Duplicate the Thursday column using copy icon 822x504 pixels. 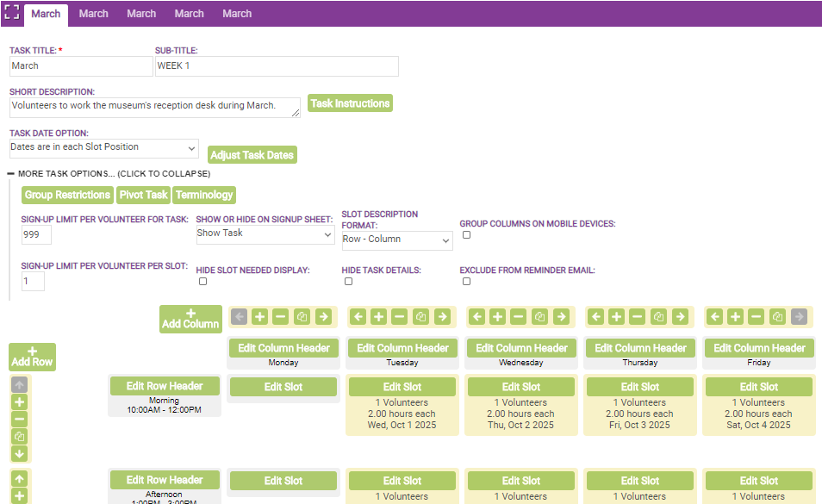[x=658, y=317]
